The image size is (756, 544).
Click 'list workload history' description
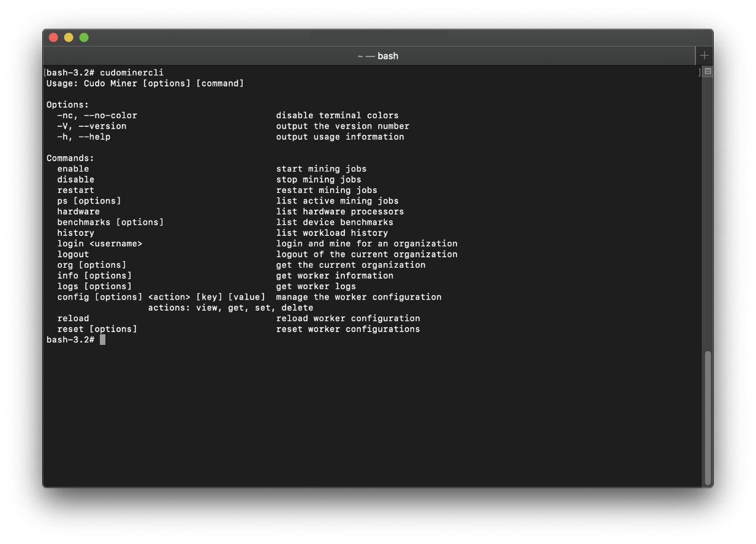332,233
